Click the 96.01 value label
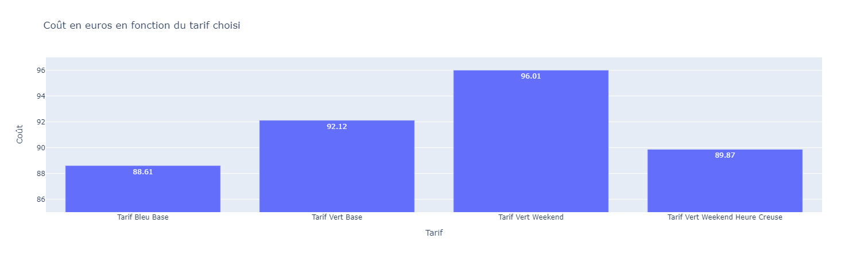The height and width of the screenshot is (258, 868). pos(531,76)
